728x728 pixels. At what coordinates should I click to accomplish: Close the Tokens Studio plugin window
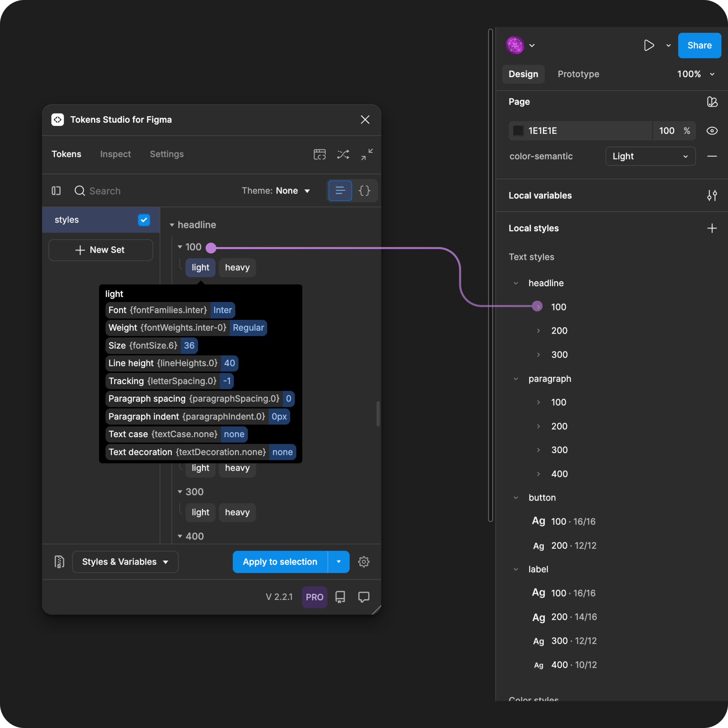(x=365, y=119)
